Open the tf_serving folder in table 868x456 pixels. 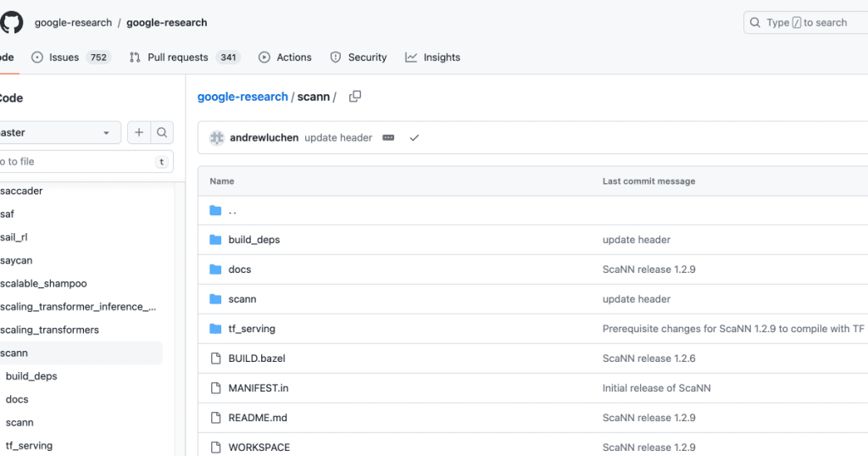pyautogui.click(x=252, y=329)
